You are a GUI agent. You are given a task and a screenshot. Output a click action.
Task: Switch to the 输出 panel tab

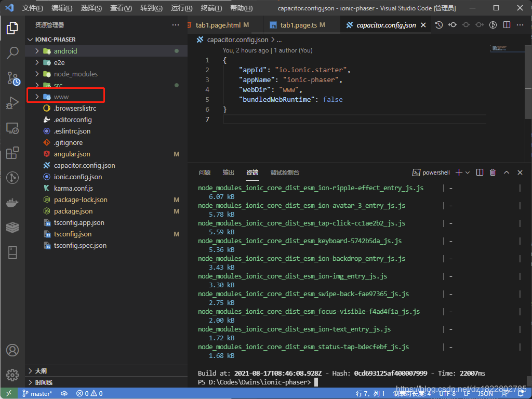229,172
